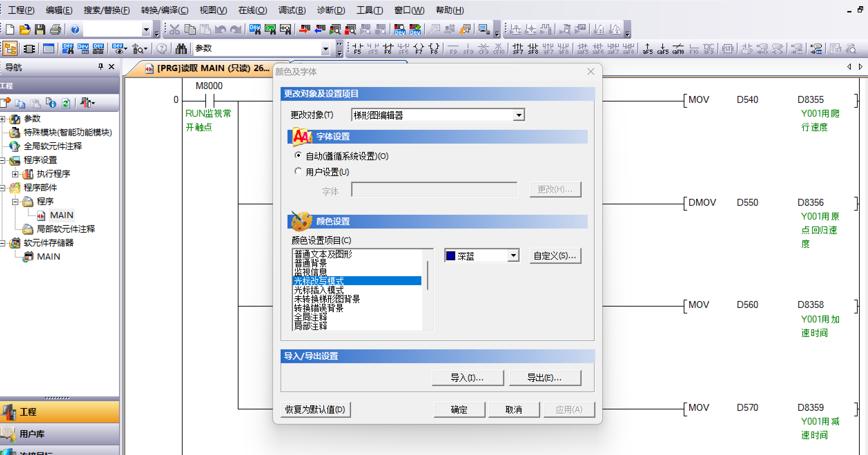Select the automatic system font radio option

(x=298, y=156)
